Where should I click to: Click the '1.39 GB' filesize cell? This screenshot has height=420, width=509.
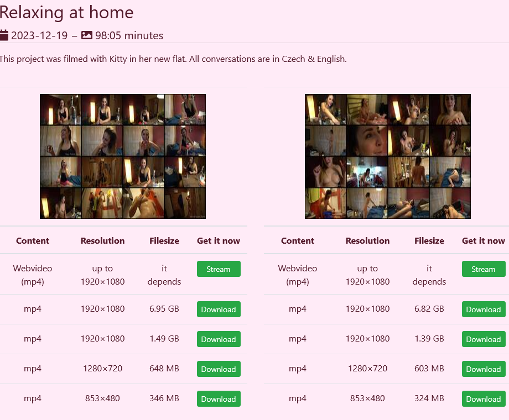click(x=429, y=339)
